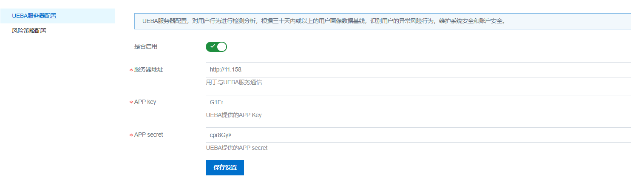The image size is (644, 189).
Task: Click the white knob of the 是否启用 switch
Action: pyautogui.click(x=221, y=47)
